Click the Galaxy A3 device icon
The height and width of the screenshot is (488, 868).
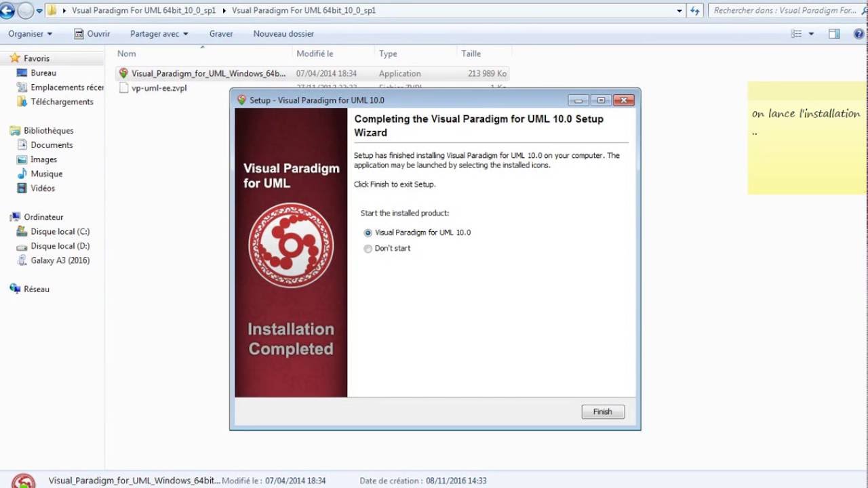(22, 260)
